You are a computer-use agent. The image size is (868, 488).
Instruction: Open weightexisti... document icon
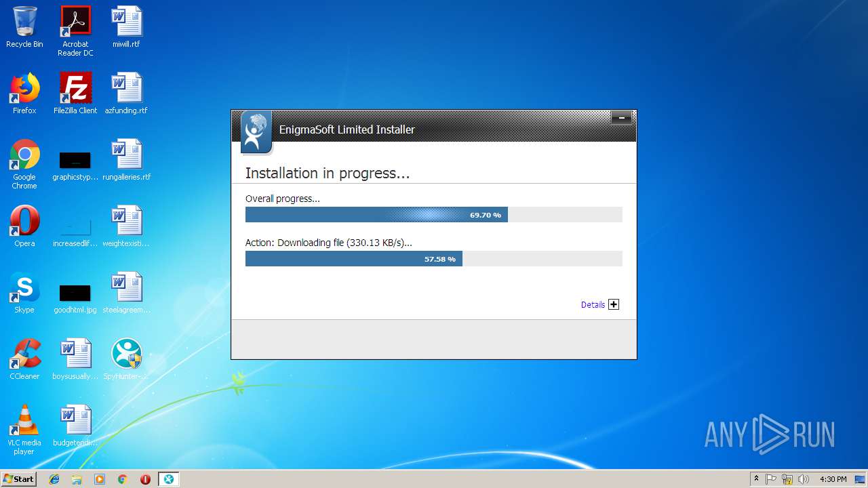pyautogui.click(x=126, y=226)
